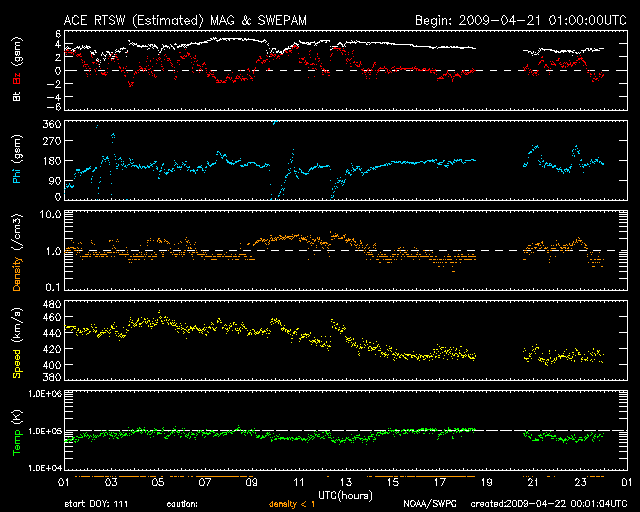Click the UTC(hours) x-axis label
The width and height of the screenshot is (640, 512).
click(x=346, y=493)
